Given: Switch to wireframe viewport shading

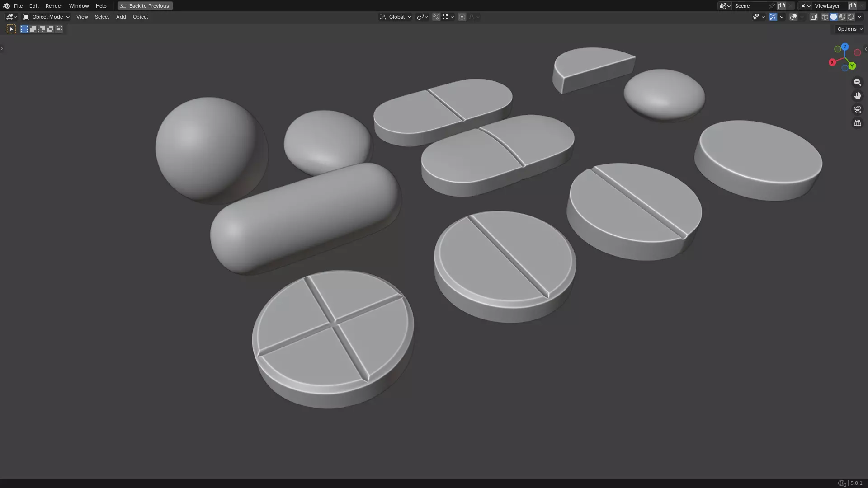Looking at the screenshot, I should [825, 17].
